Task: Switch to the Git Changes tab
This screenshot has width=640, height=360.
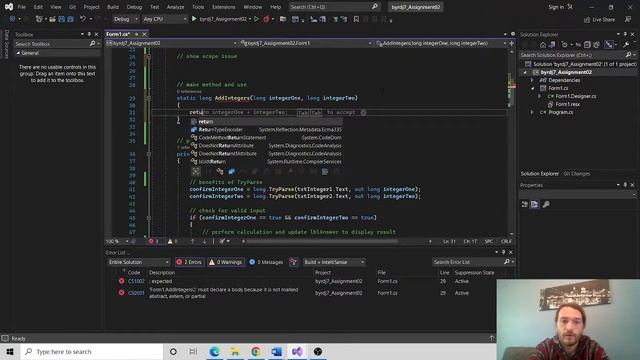Action: pos(576,173)
